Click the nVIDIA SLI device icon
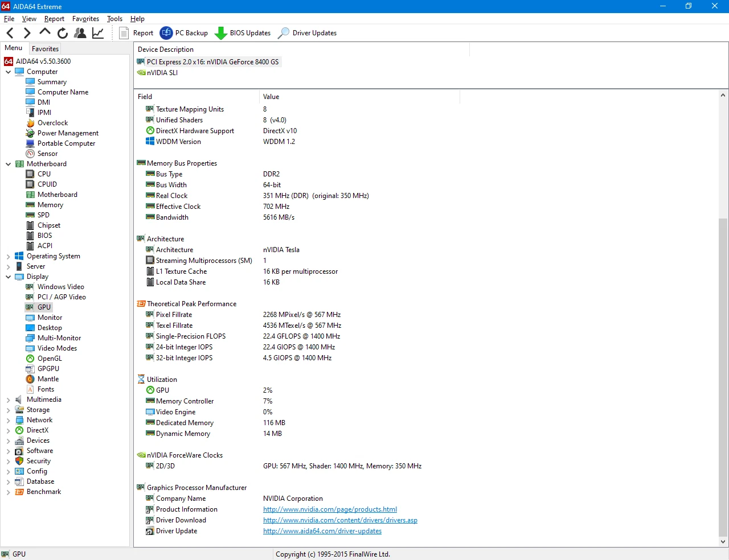 pos(141,73)
